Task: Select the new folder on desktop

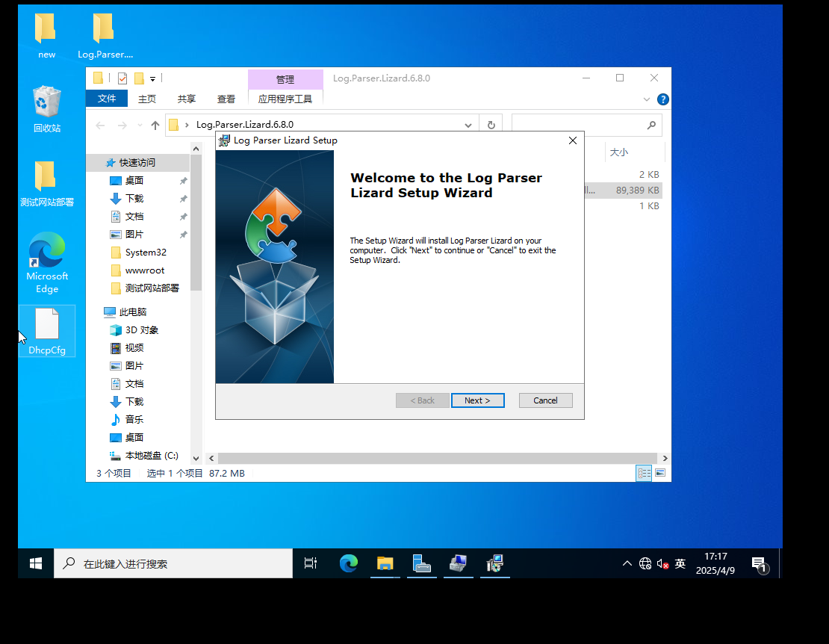Action: (46, 36)
